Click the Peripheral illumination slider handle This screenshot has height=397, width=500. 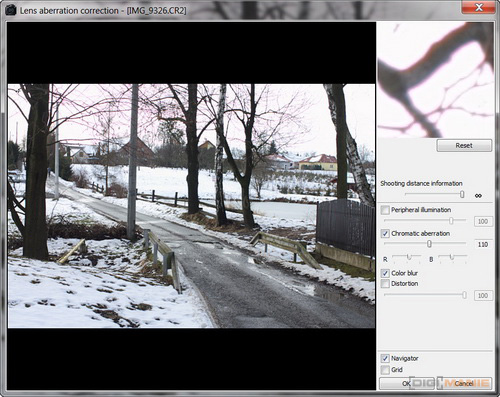point(451,221)
